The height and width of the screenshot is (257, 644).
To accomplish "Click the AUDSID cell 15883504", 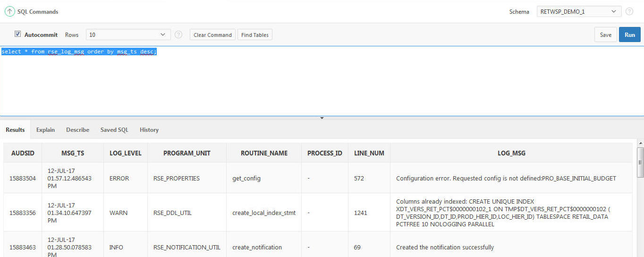I will [x=23, y=178].
